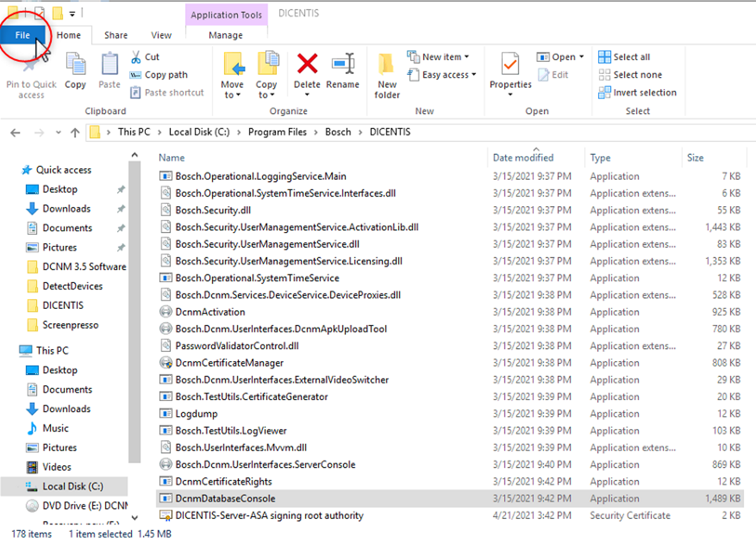Open the Manage tab under Application Tools
Viewport: 756px width, 542px height.
[226, 35]
